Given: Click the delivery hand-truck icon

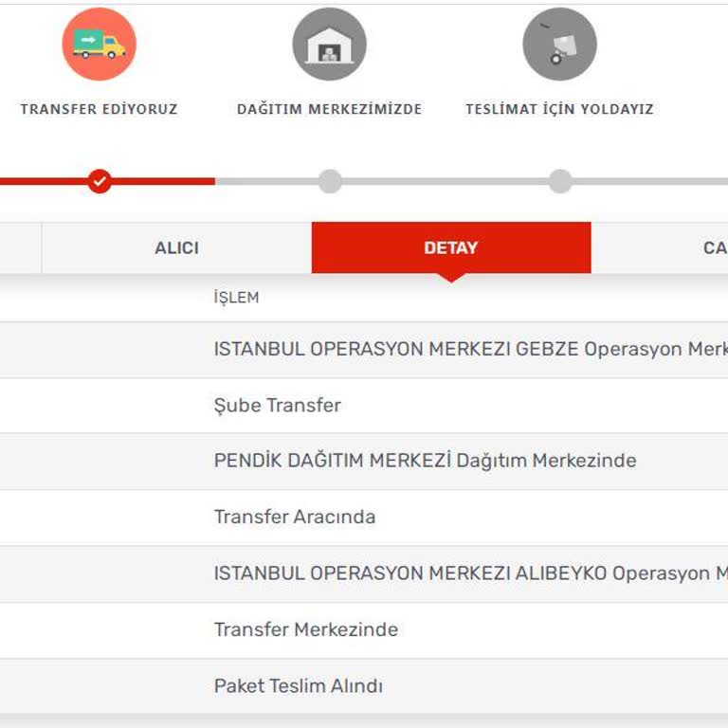Looking at the screenshot, I should point(560,45).
